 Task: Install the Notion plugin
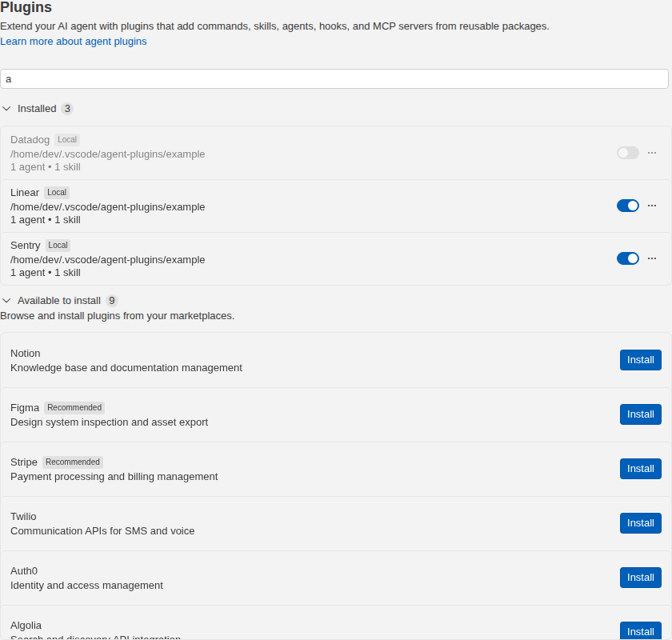pos(640,360)
